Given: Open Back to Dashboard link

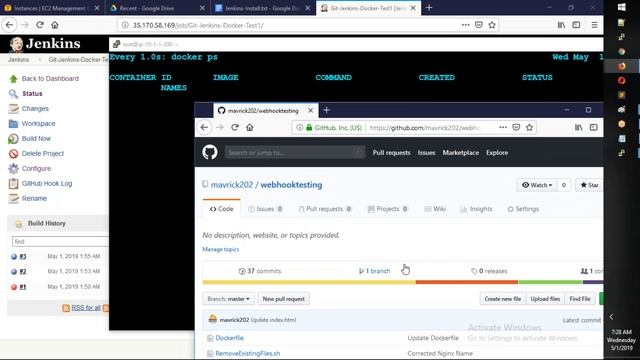Looking at the screenshot, I should (x=50, y=78).
